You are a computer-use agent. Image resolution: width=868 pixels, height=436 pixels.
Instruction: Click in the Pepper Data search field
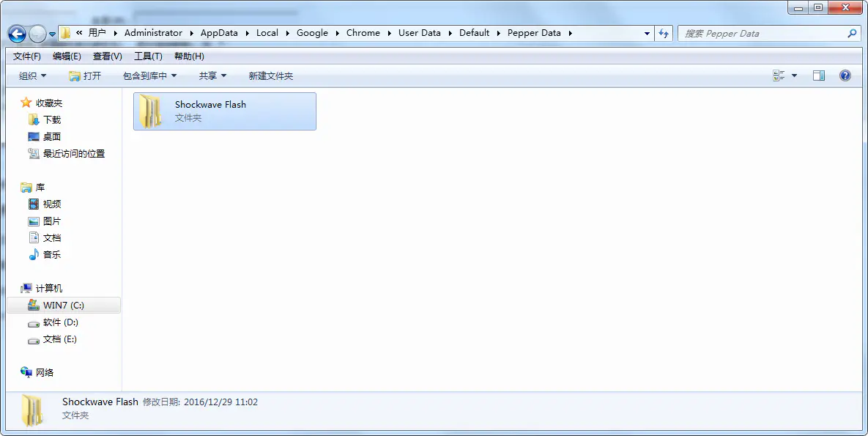point(762,33)
